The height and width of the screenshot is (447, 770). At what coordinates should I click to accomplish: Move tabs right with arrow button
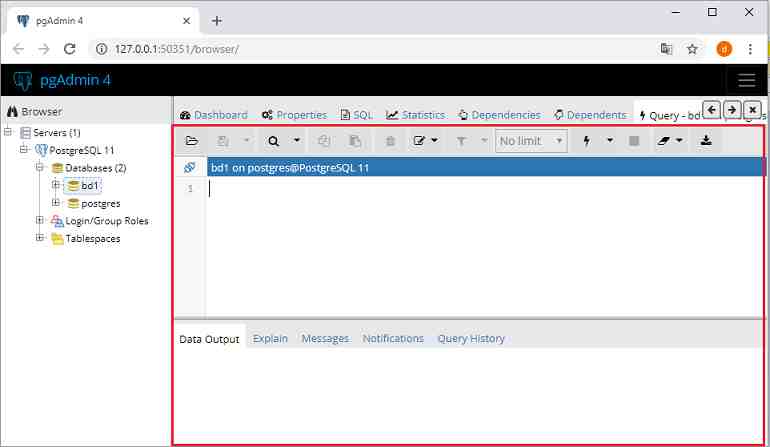(x=732, y=110)
